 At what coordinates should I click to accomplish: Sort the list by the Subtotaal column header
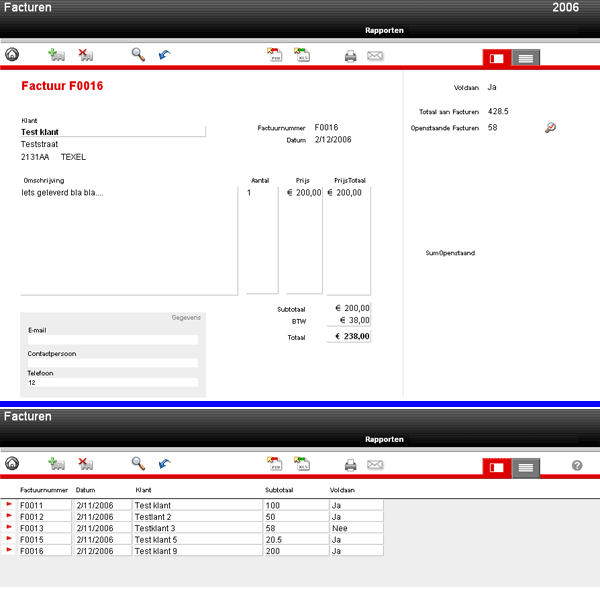[279, 491]
